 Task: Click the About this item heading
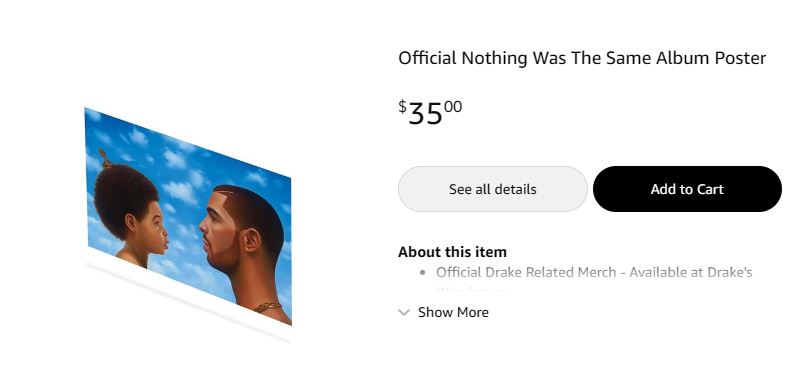coord(452,251)
